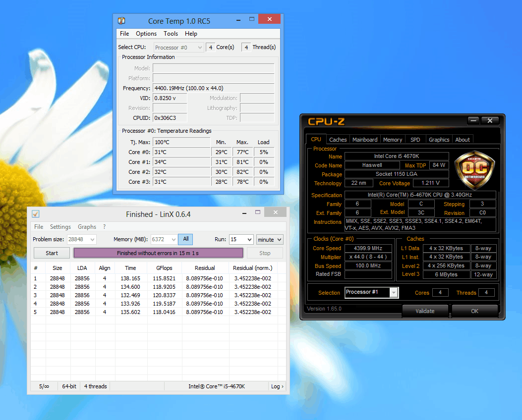Click OK button in CPU-Z

(x=474, y=311)
